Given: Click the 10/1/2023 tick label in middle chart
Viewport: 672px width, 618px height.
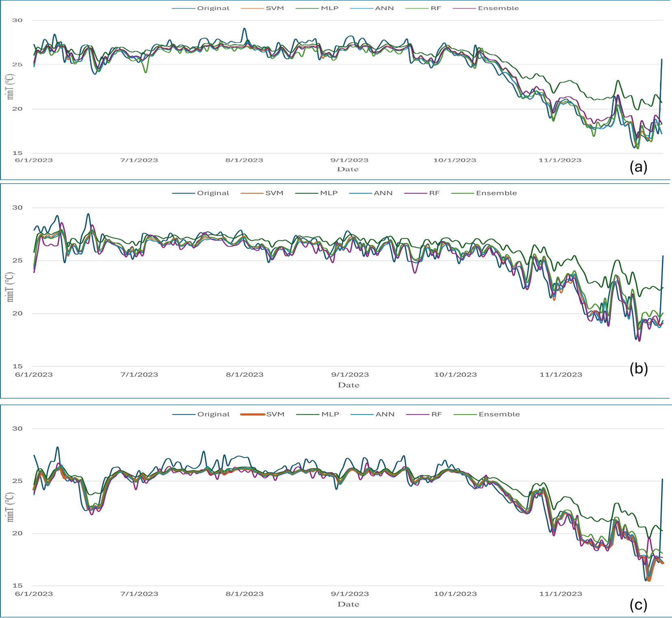Looking at the screenshot, I should click(455, 375).
